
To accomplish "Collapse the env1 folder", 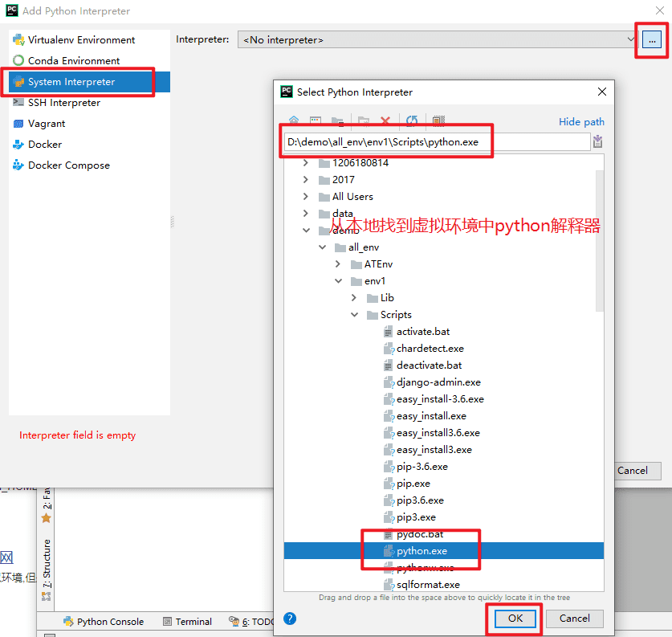I will pyautogui.click(x=339, y=281).
